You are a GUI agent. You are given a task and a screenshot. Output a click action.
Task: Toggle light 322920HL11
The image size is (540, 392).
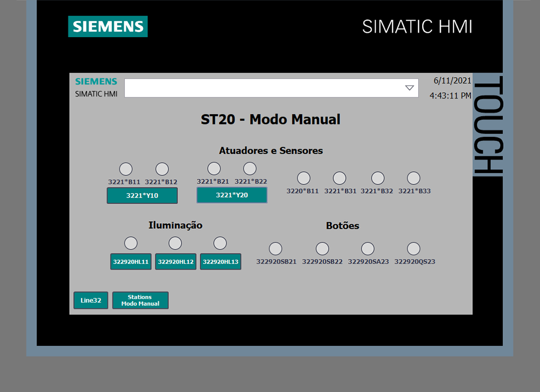[131, 262]
